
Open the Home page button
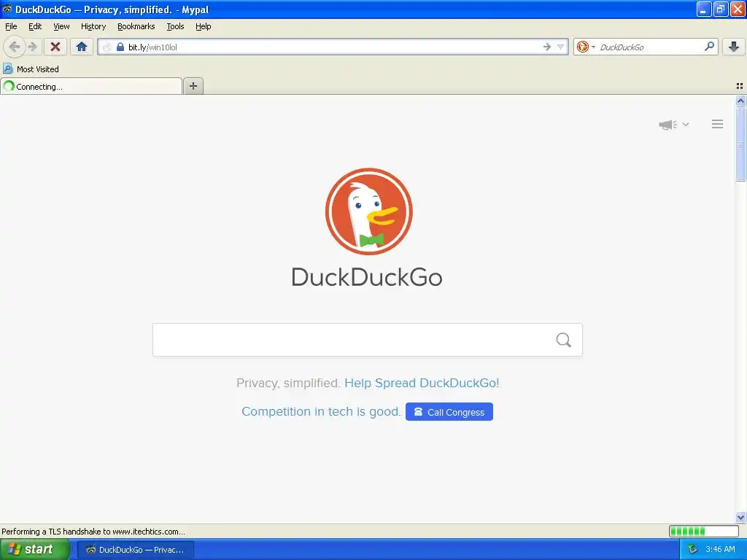pos(82,47)
